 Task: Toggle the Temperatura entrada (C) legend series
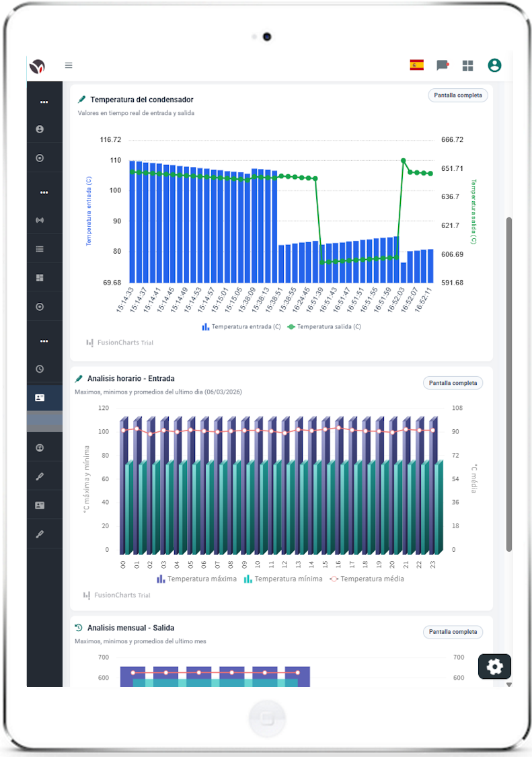tap(241, 327)
